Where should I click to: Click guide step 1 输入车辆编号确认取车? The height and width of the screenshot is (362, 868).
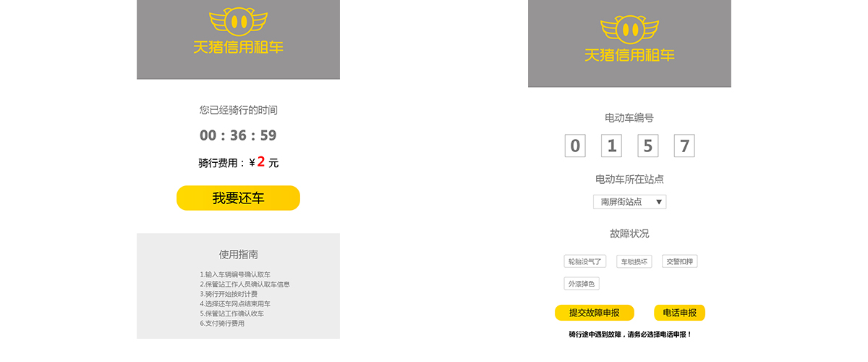click(x=235, y=275)
